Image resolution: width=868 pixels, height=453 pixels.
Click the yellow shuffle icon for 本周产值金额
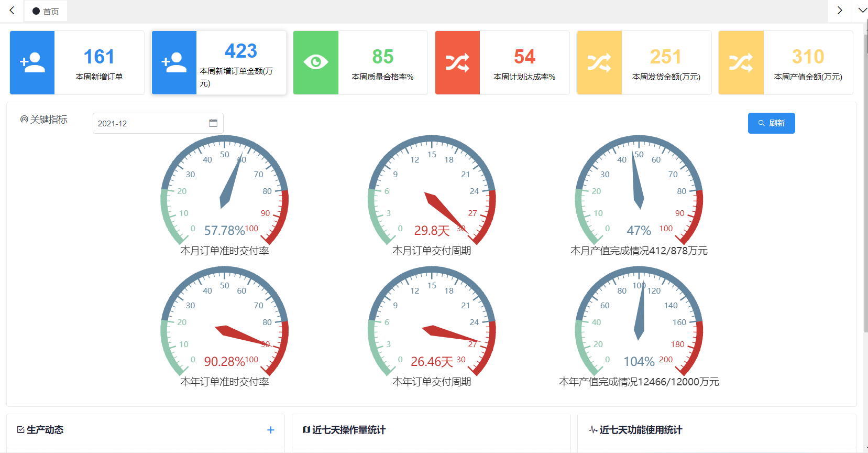click(741, 62)
